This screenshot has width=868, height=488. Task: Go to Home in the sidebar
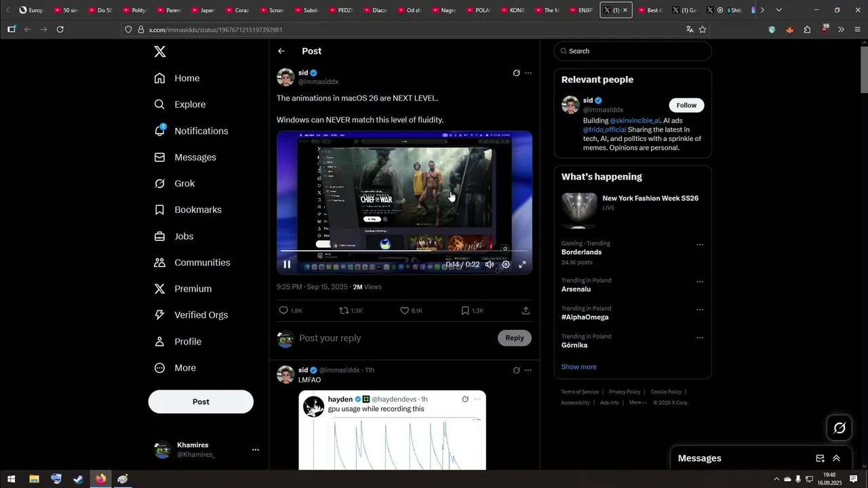pos(177,78)
